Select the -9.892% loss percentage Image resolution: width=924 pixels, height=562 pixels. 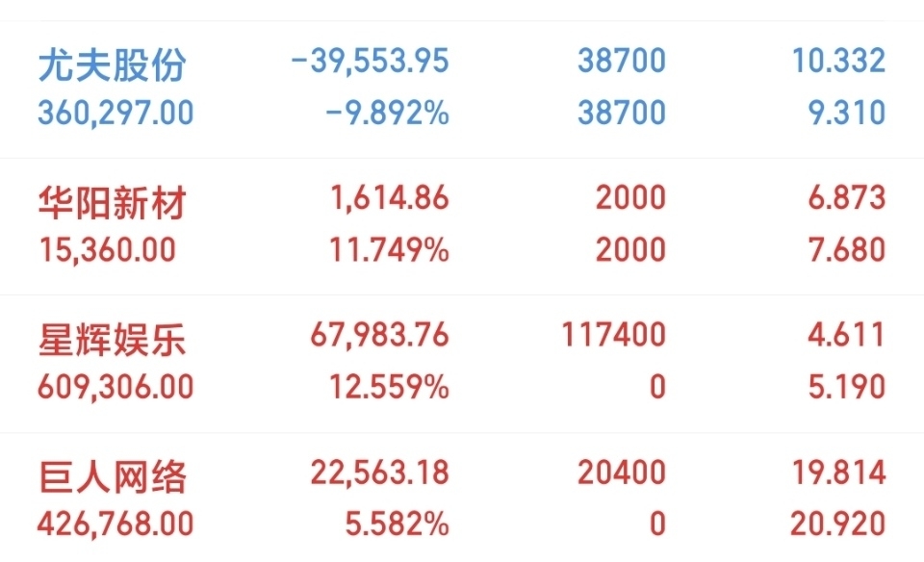tap(388, 113)
